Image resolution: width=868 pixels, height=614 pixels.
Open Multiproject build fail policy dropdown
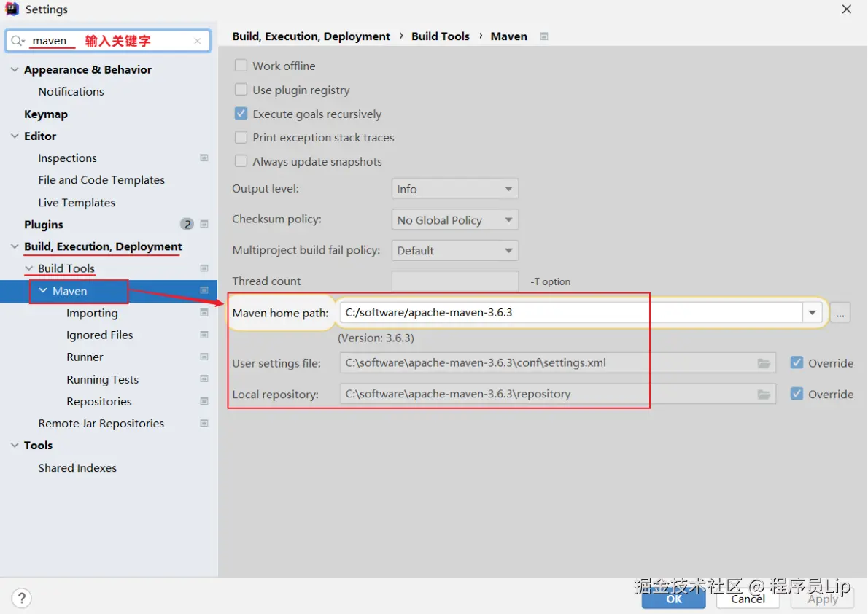454,250
